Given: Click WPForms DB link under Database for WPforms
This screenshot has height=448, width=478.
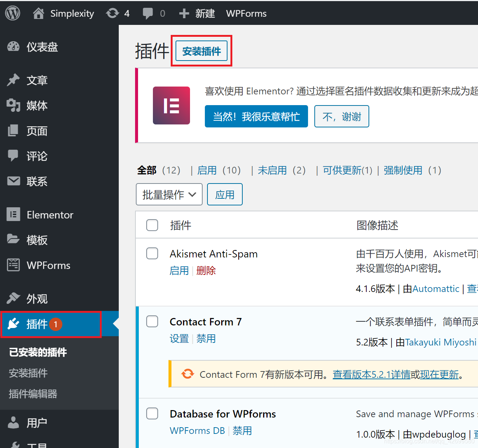Looking at the screenshot, I should point(197,431).
